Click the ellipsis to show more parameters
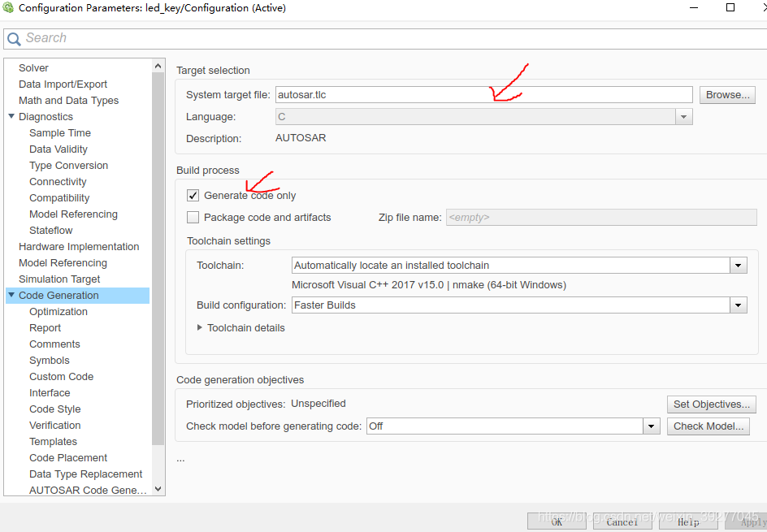The width and height of the screenshot is (767, 532). [180, 460]
